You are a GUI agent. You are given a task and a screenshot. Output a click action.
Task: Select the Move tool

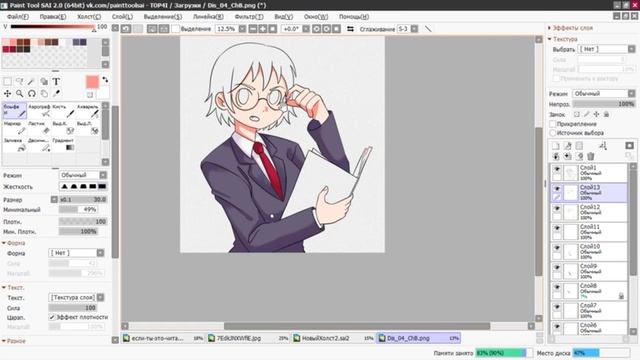pyautogui.click(x=7, y=93)
